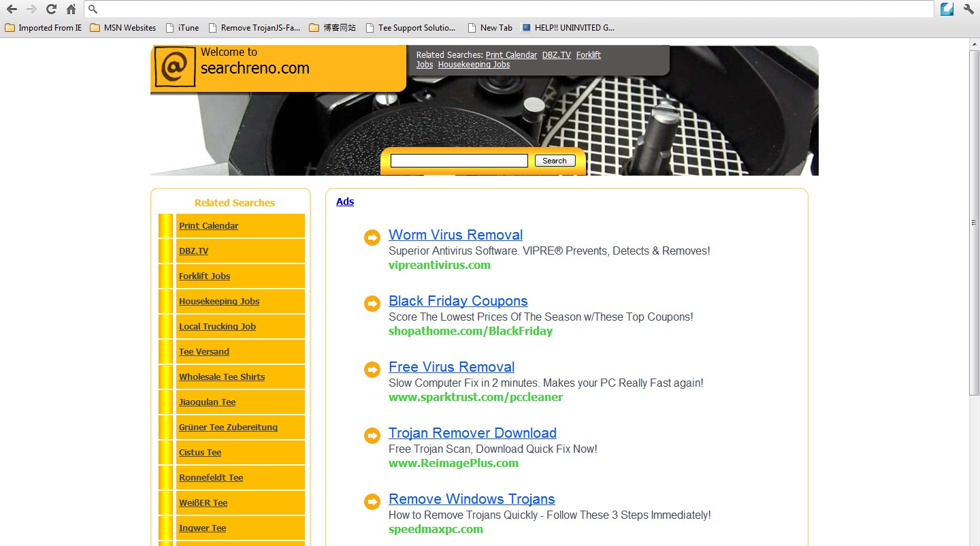
Task: Click the vertical page scrollbar thumb
Action: 974,223
